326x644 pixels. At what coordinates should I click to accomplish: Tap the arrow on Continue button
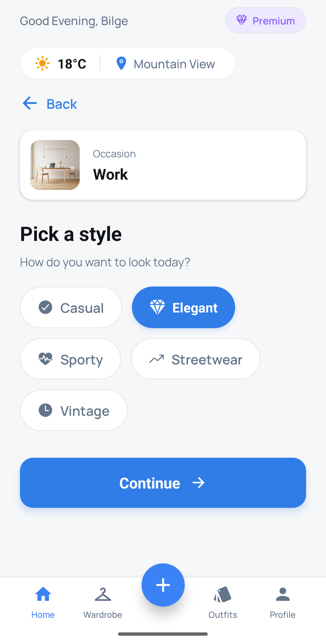tap(199, 483)
